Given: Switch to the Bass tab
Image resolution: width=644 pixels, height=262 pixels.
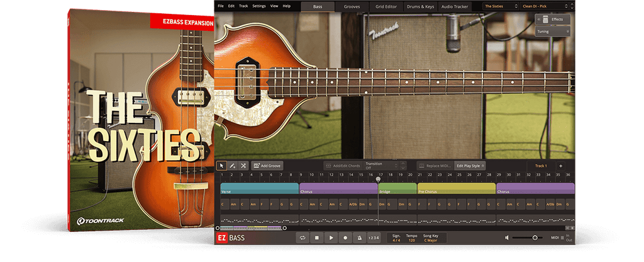Looking at the screenshot, I should click(x=318, y=6).
